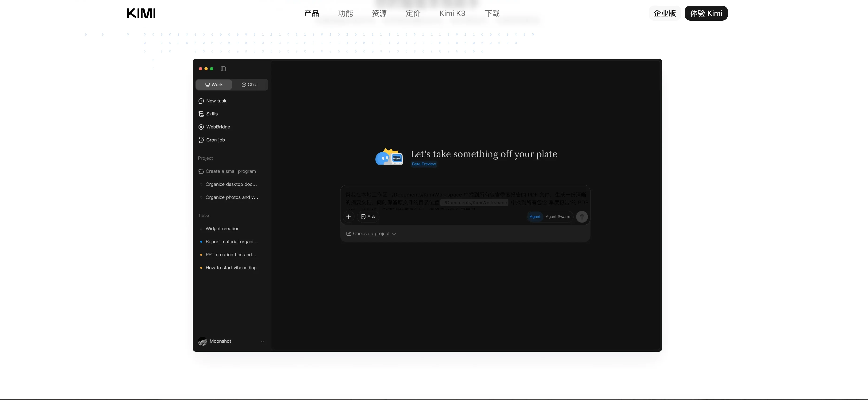Click the Project section header

[x=205, y=158]
